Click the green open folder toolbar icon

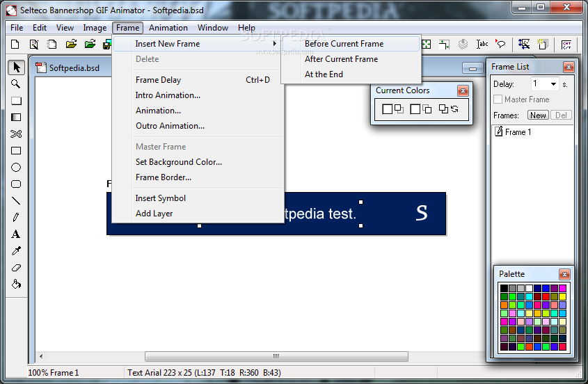90,45
